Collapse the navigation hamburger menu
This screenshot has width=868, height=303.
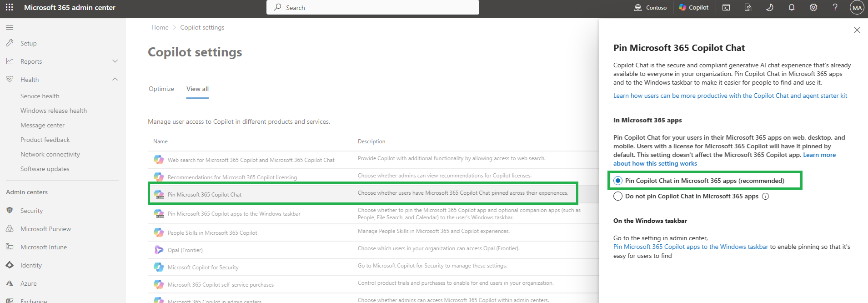[10, 27]
